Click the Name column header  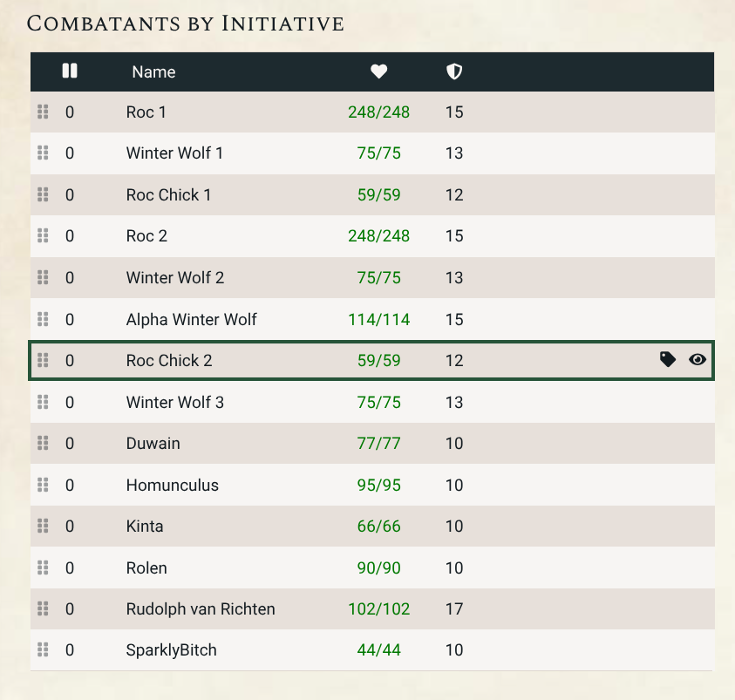153,72
